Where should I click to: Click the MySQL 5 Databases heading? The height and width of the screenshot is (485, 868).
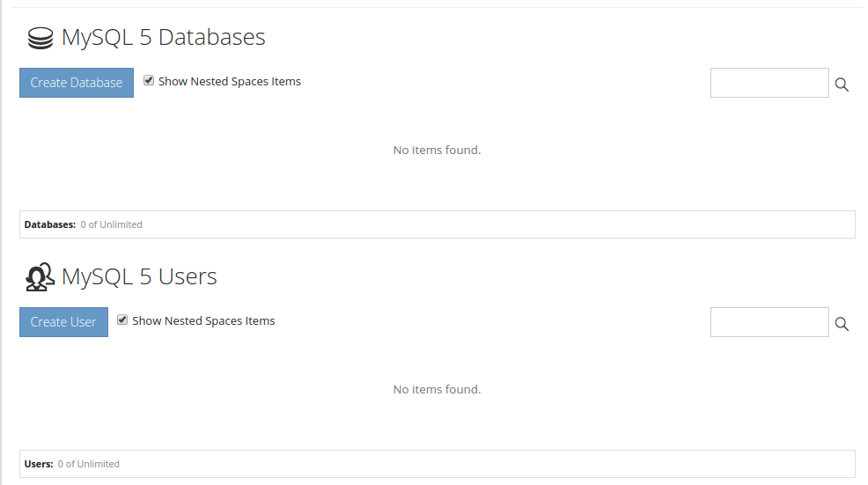164,37
